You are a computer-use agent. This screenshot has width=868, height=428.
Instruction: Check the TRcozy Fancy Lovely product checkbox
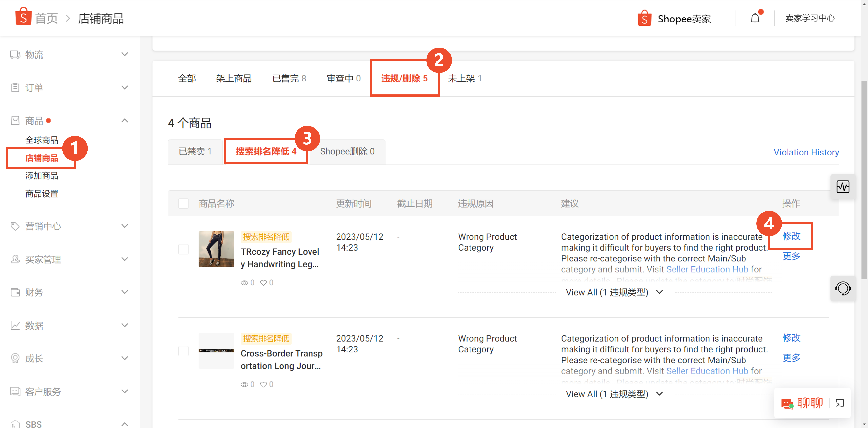pos(183,249)
